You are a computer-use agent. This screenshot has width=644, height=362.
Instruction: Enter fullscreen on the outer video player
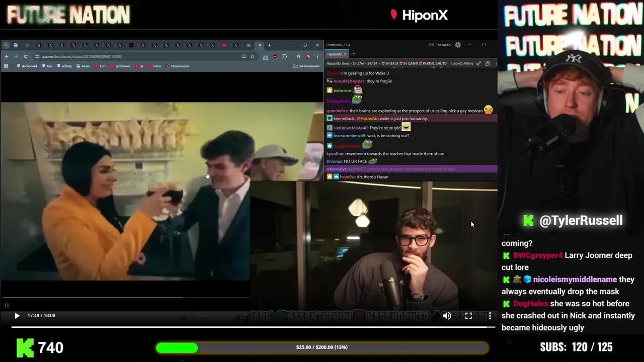[468, 316]
